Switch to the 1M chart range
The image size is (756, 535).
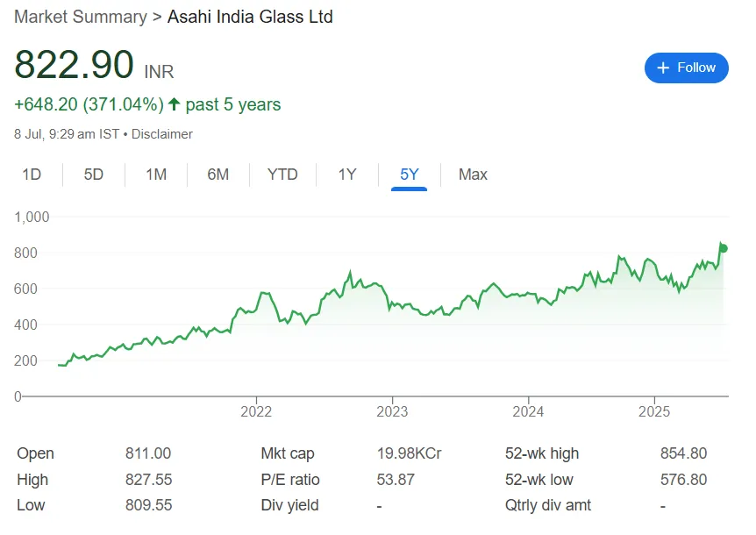pos(156,175)
